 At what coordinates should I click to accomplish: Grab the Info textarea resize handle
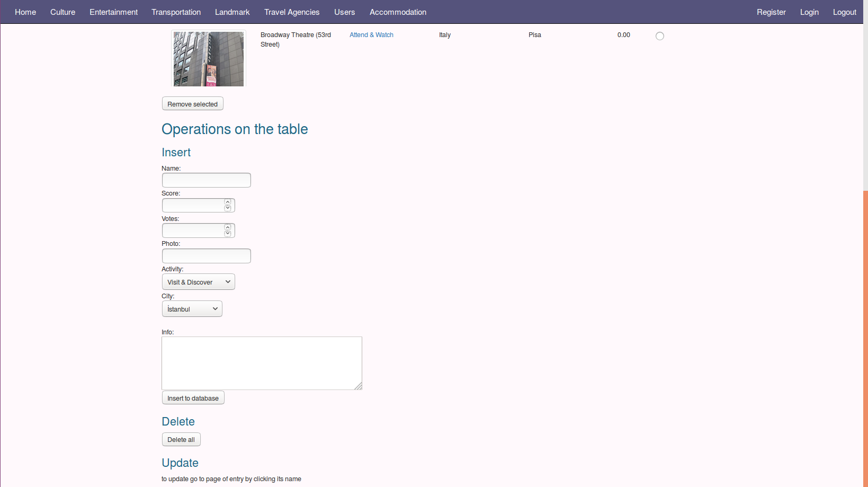[359, 386]
